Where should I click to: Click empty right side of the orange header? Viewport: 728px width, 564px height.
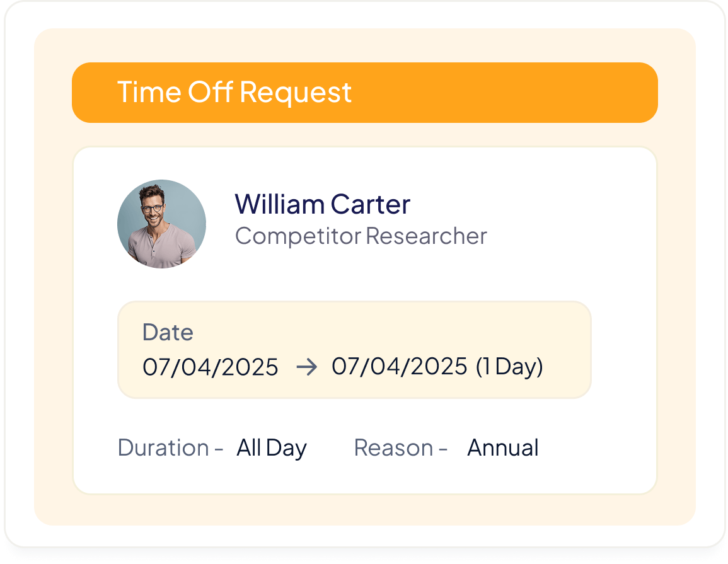tap(536, 92)
